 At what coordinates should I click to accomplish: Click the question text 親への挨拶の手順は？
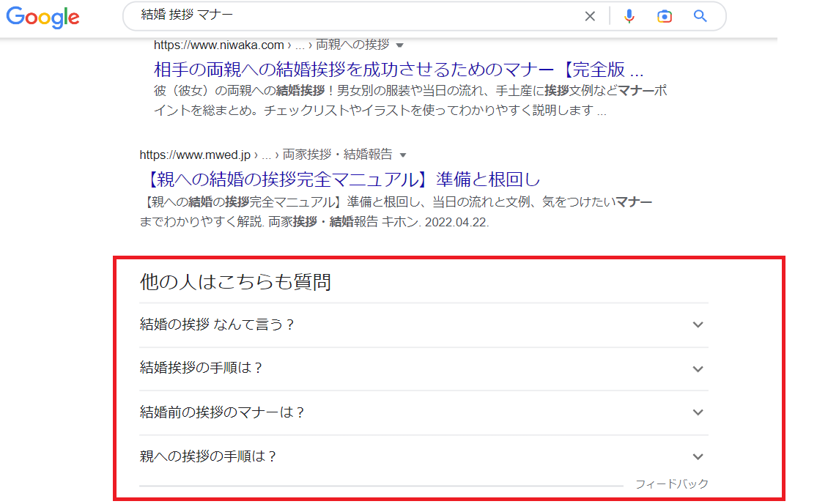tap(209, 456)
